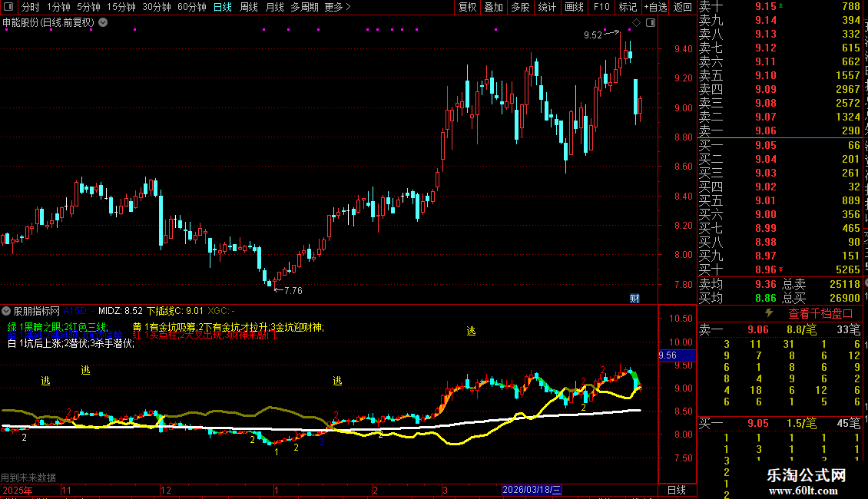The image size is (868, 499).
Task: Select the 卖一 9.06 order row
Action: (780, 131)
